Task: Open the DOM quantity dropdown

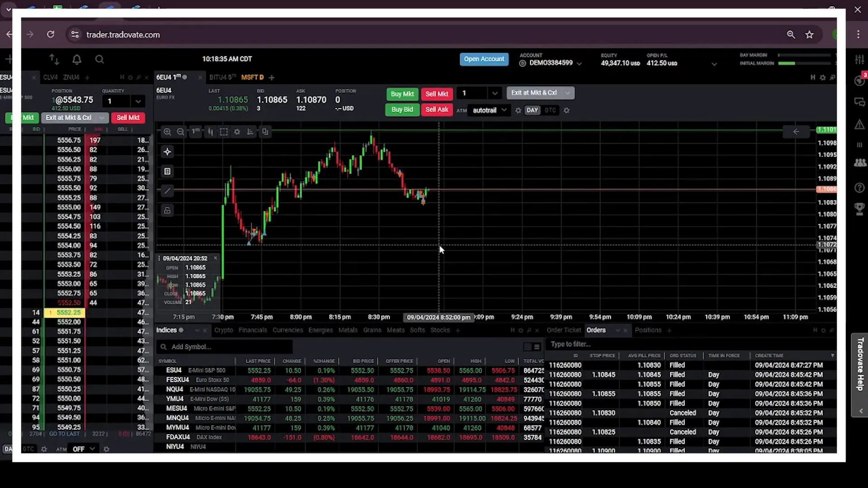Action: click(138, 101)
